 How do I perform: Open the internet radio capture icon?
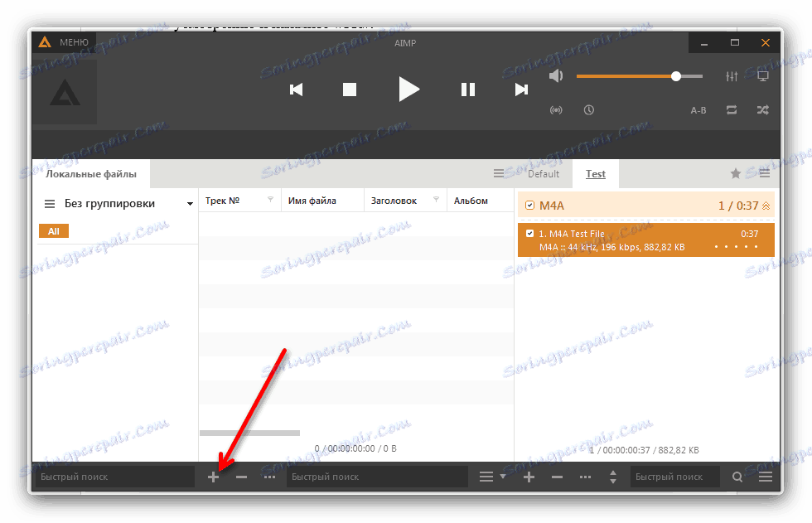[556, 109]
